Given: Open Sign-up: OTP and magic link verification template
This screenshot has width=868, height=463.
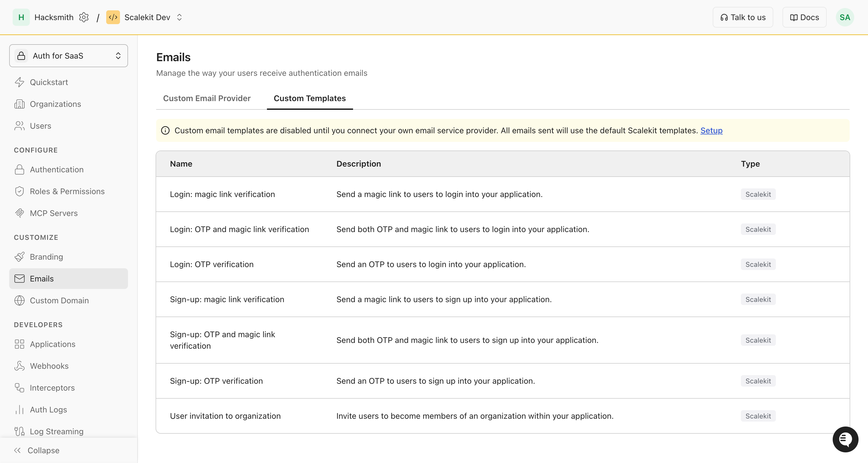Looking at the screenshot, I should pos(502,340).
